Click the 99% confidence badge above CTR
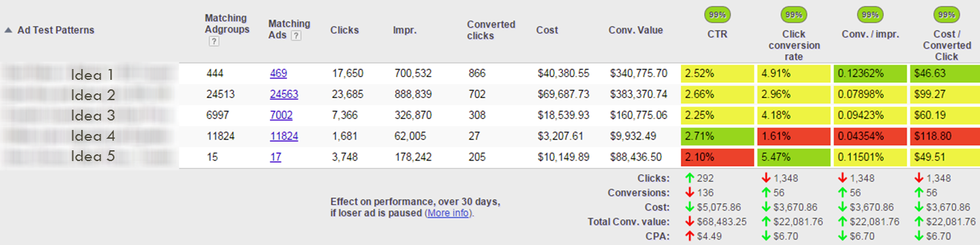This screenshot has height=245, width=980. click(717, 14)
